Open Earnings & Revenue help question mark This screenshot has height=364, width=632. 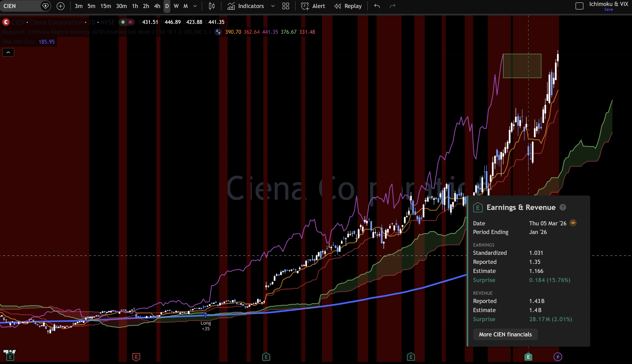point(563,207)
